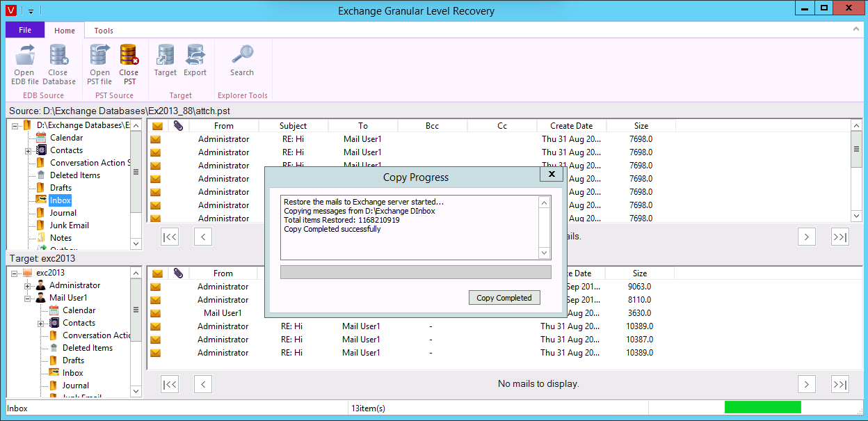
Task: Launch the Search explorer tool
Action: (242, 61)
